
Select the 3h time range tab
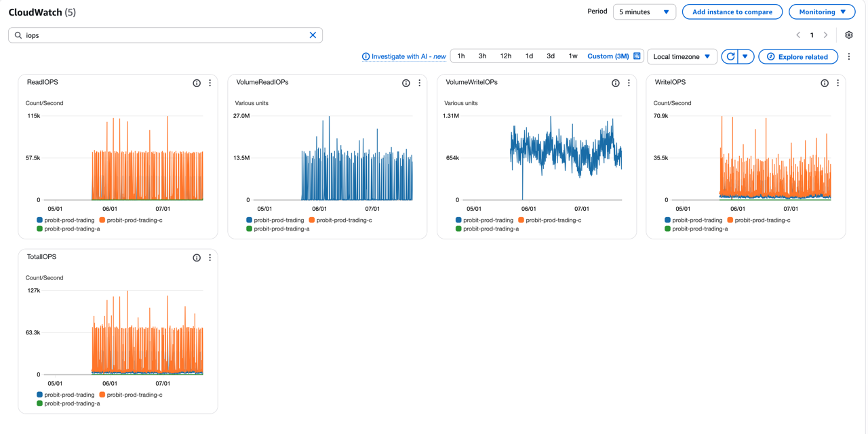pyautogui.click(x=482, y=56)
